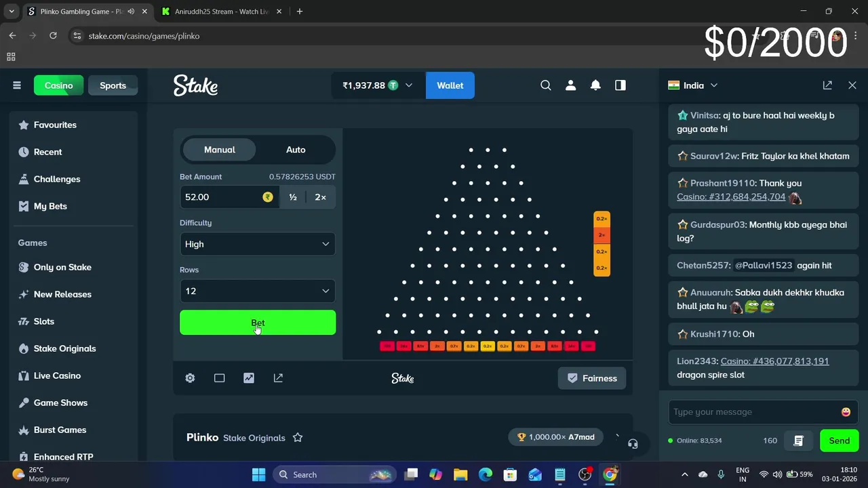Switch to Casino section
868x488 pixels.
[58, 85]
